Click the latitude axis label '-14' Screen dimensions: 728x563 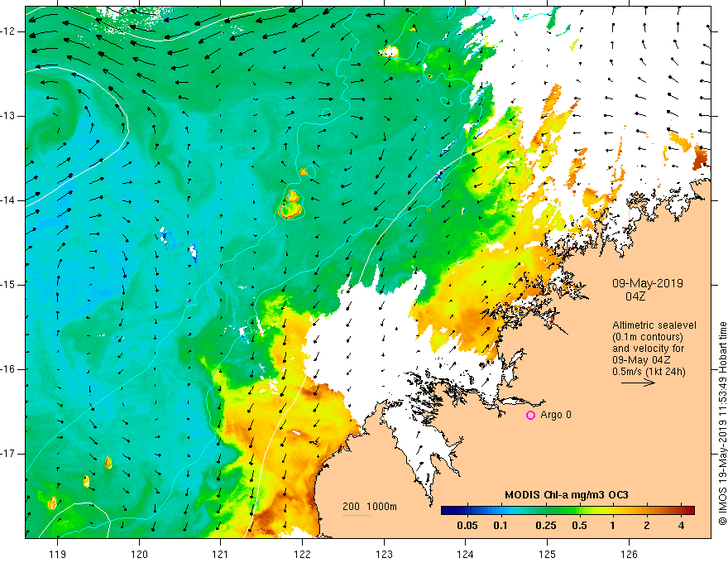(x=9, y=200)
